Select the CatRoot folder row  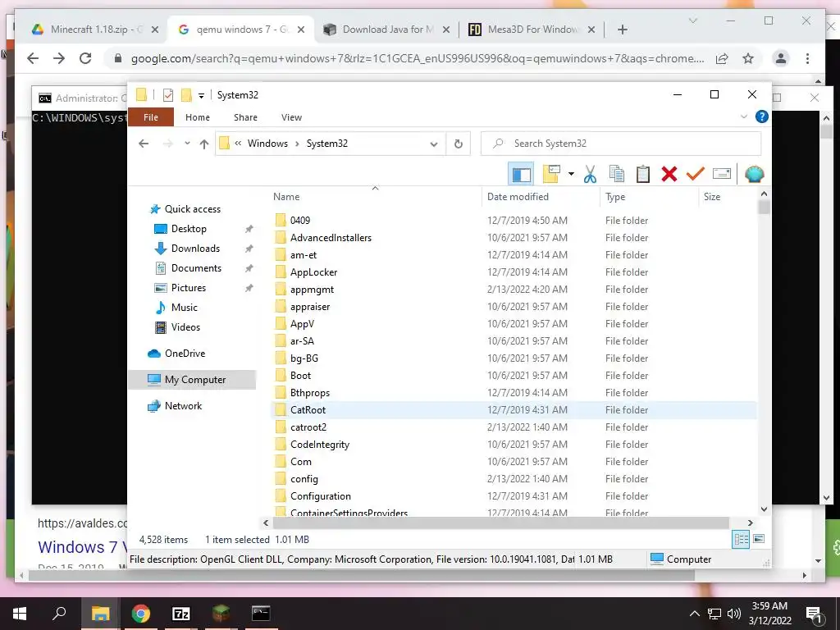point(514,410)
